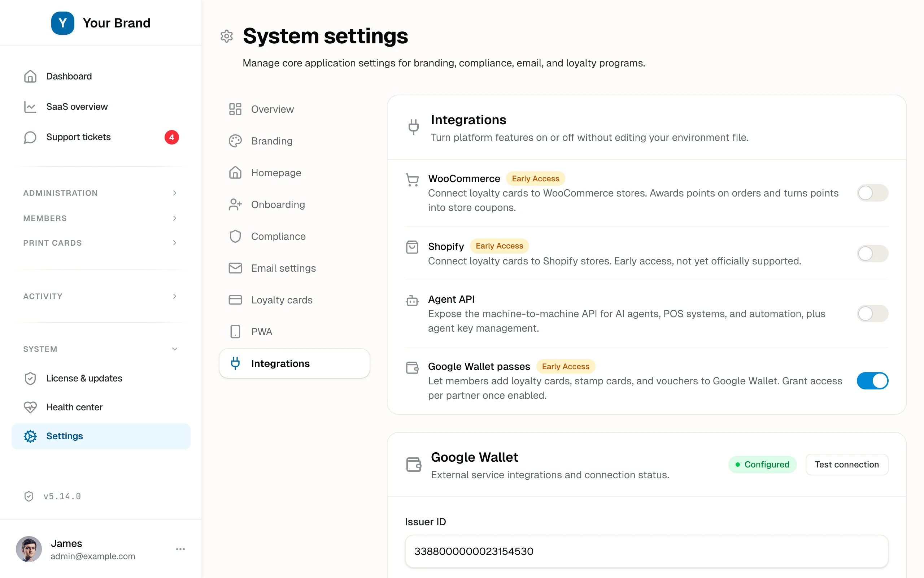This screenshot has width=924, height=578.
Task: Click the Agent API robot icon
Action: (412, 301)
